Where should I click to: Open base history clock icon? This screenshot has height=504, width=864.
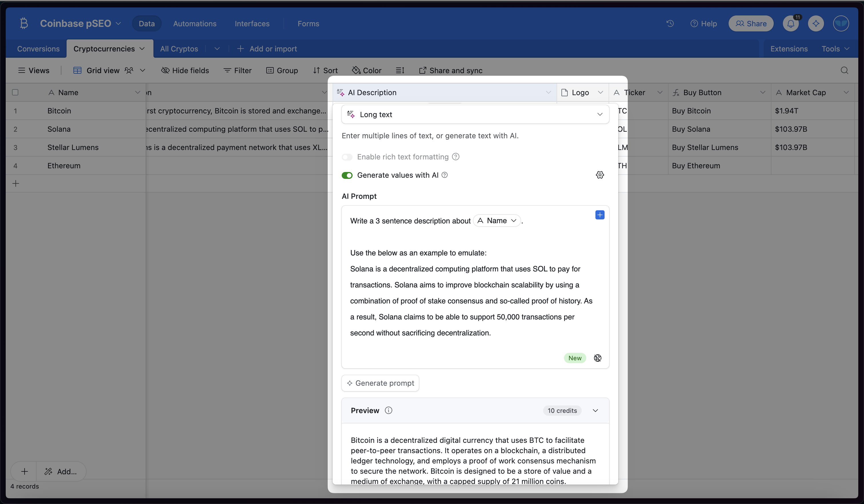[670, 23]
